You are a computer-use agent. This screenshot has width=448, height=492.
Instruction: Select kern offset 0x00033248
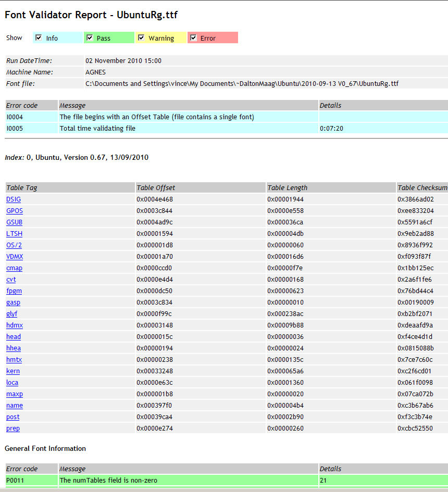click(155, 371)
